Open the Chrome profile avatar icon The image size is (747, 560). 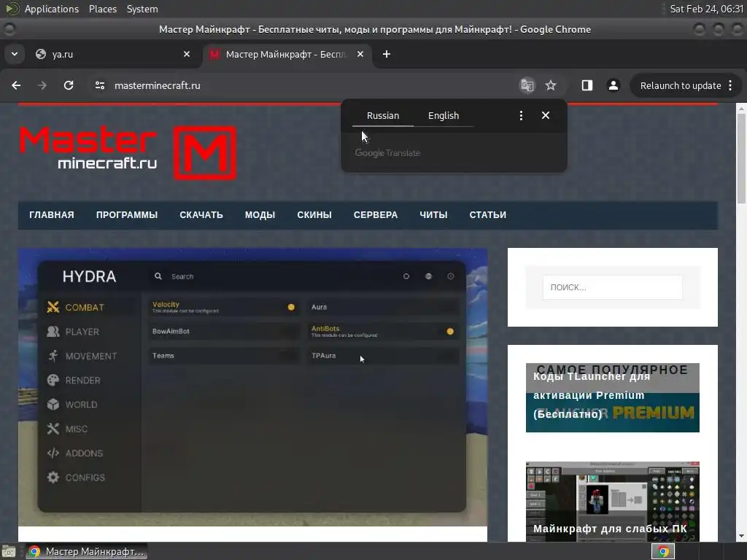click(613, 85)
